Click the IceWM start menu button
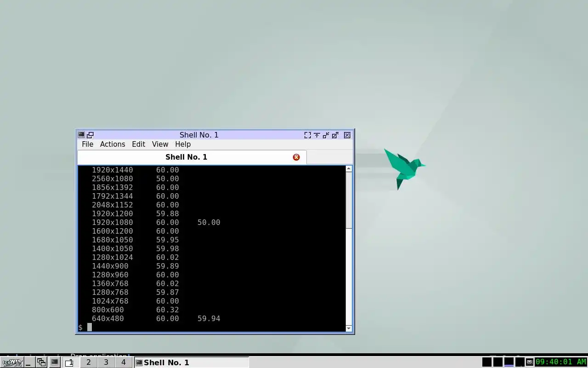Viewport: 588px width, 368px height. [12, 362]
